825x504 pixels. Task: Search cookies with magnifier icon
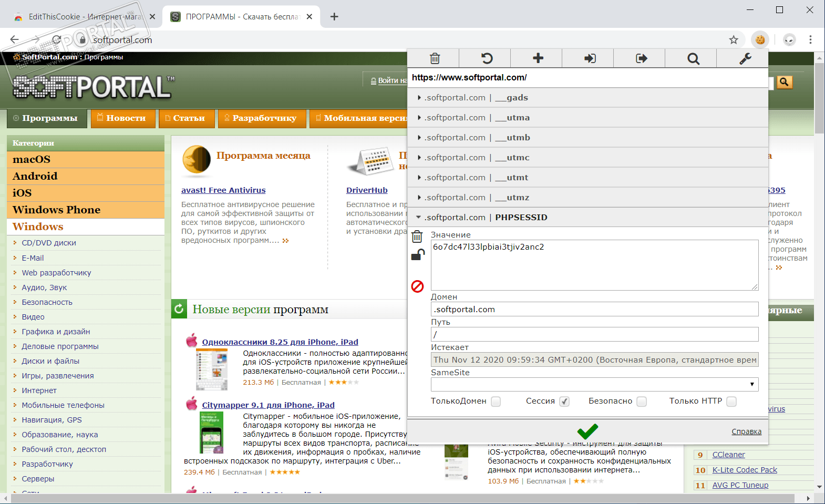pos(693,58)
